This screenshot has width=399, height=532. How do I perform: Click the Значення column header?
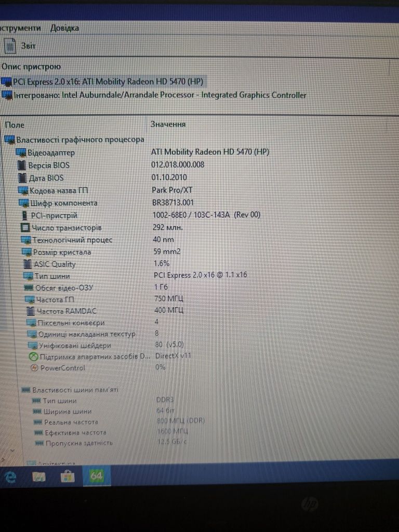(x=168, y=124)
